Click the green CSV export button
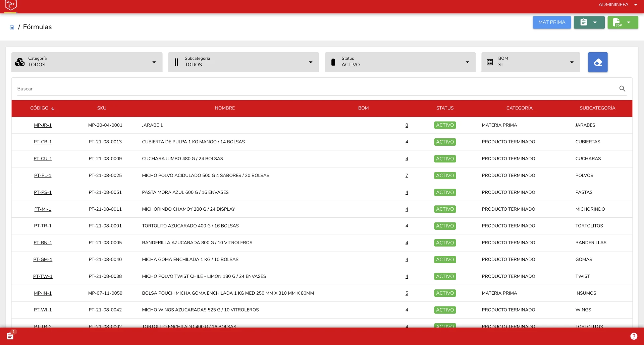The width and height of the screenshot is (644, 345). click(x=623, y=22)
